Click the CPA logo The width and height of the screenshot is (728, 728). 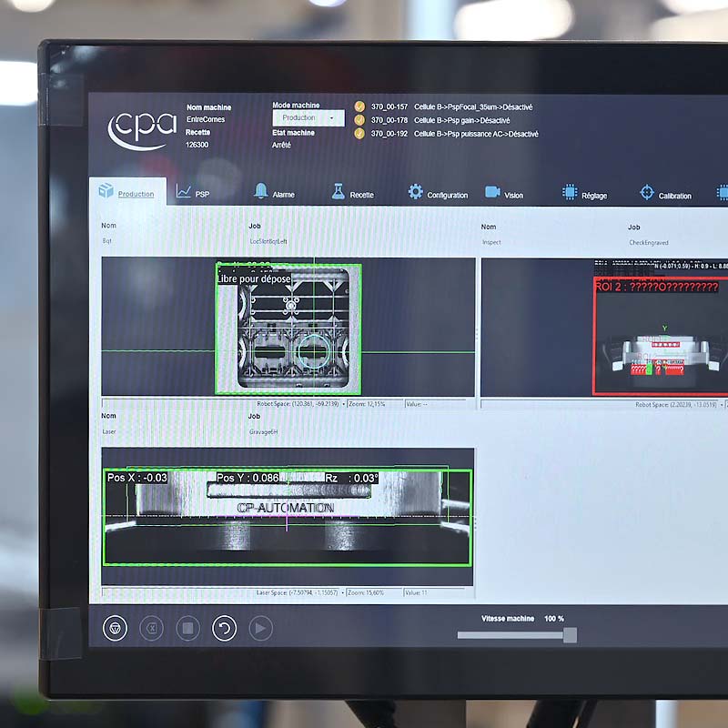[142, 129]
